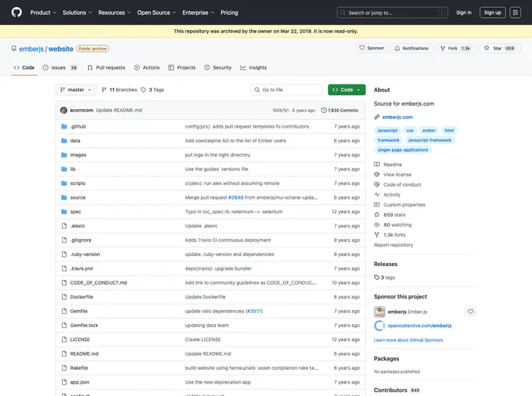The height and width of the screenshot is (396, 532).
Task: Open the 80 watching eye icon
Action: point(377,224)
